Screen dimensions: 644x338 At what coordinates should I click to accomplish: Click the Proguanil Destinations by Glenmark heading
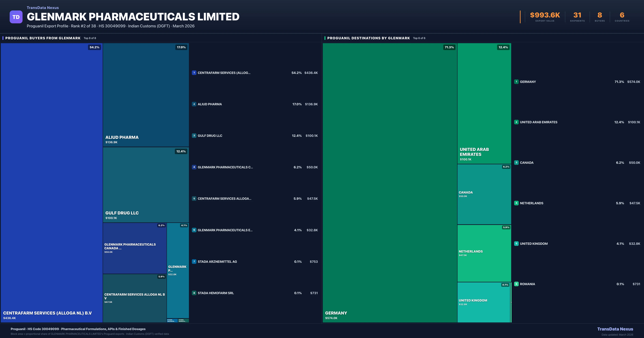tap(368, 38)
